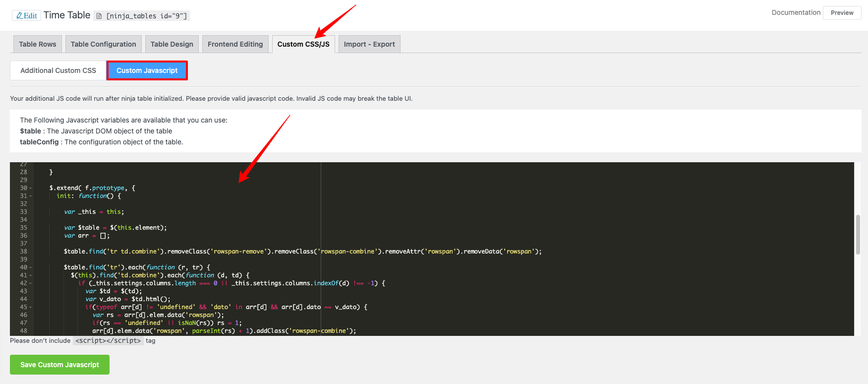The height and width of the screenshot is (384, 868).
Task: Collapse the init function at line 31
Action: [x=31, y=196]
